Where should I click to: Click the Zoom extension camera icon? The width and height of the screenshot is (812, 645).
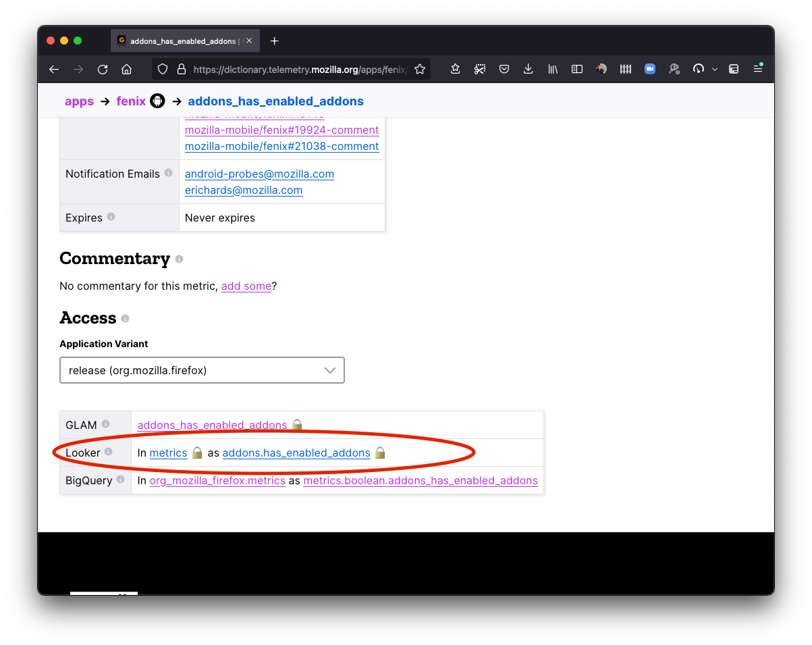pyautogui.click(x=650, y=69)
